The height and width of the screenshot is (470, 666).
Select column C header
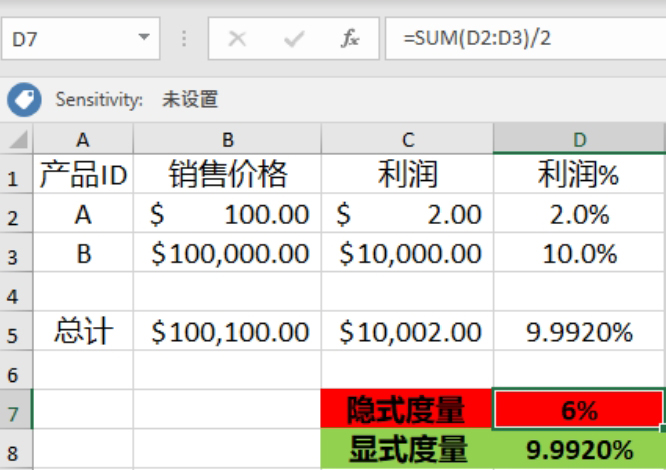(408, 138)
